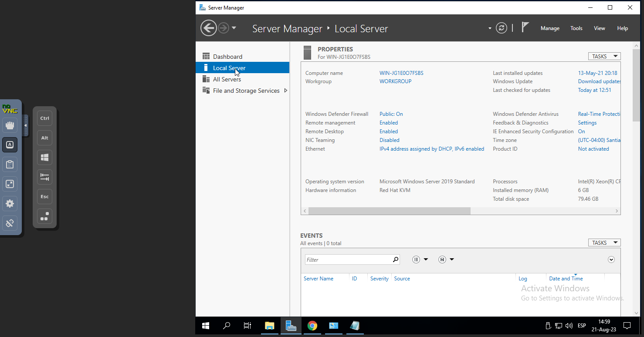Sort events by Source column

click(402, 279)
